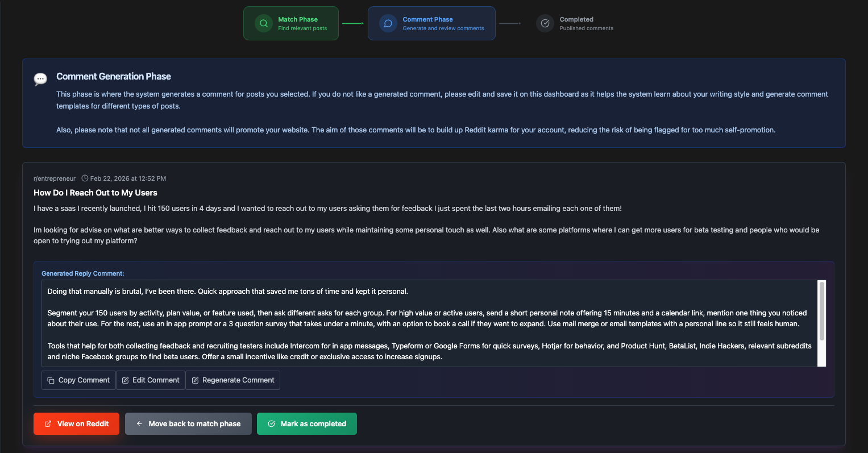Open the post via View on Reddit
This screenshot has width=868, height=453.
coord(76,424)
